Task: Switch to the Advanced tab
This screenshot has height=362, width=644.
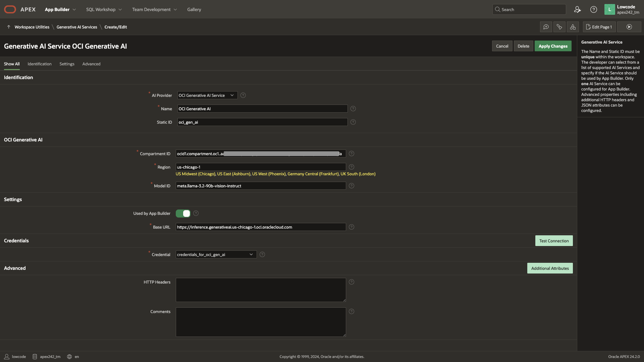Action: click(x=91, y=64)
